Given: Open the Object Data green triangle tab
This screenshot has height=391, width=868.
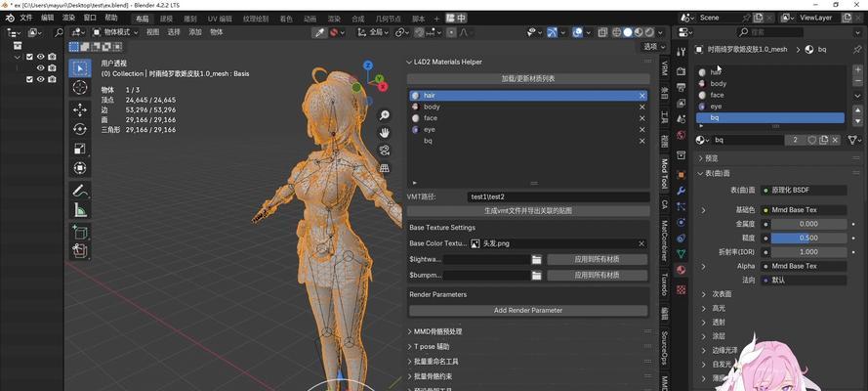Looking at the screenshot, I should pyautogui.click(x=682, y=254).
